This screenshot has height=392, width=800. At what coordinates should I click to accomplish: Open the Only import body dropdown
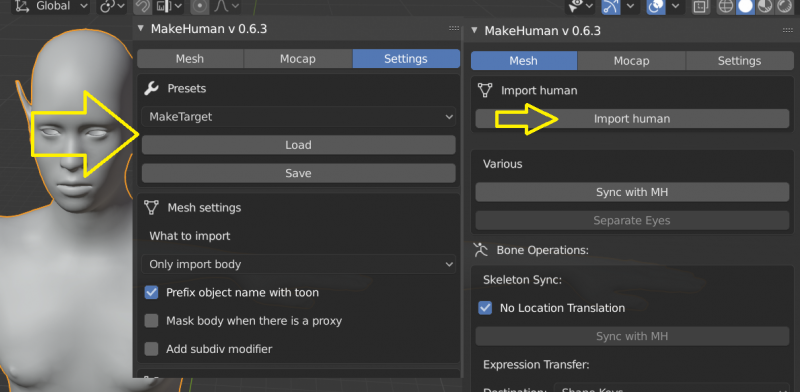coord(298,264)
